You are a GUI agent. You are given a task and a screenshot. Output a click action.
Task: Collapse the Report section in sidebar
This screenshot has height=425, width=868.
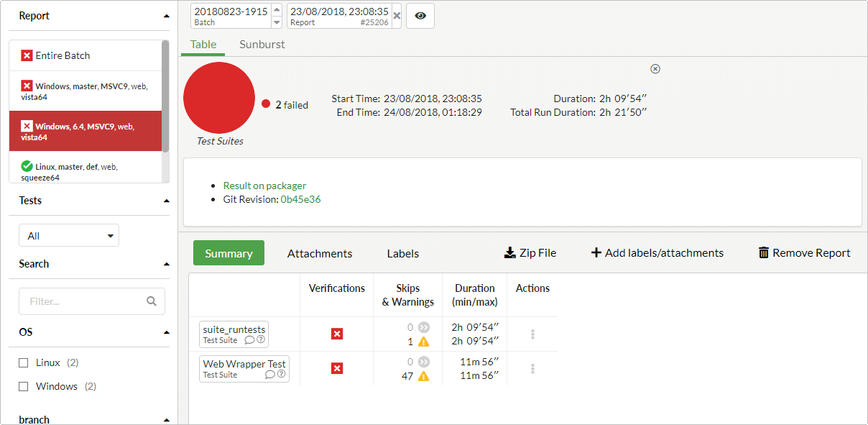(x=167, y=16)
